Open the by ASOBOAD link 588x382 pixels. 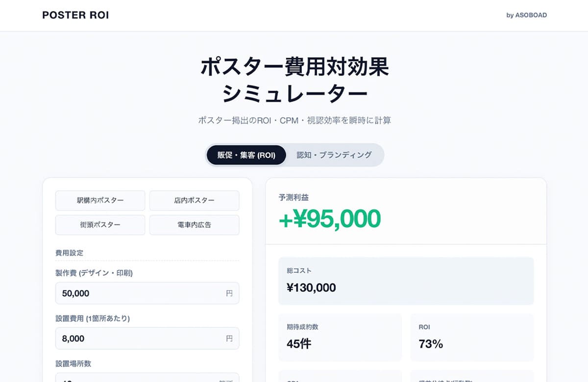click(x=526, y=15)
